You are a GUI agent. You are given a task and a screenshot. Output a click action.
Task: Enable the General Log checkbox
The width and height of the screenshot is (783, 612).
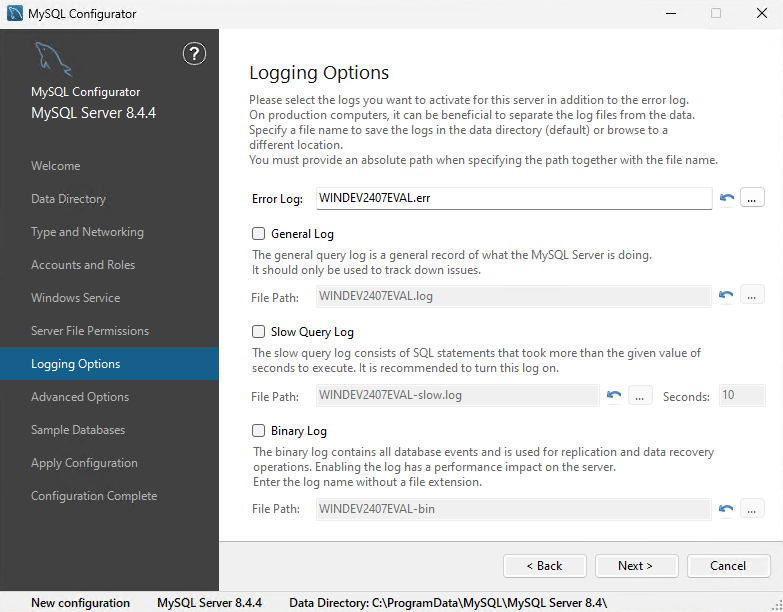[x=258, y=233]
